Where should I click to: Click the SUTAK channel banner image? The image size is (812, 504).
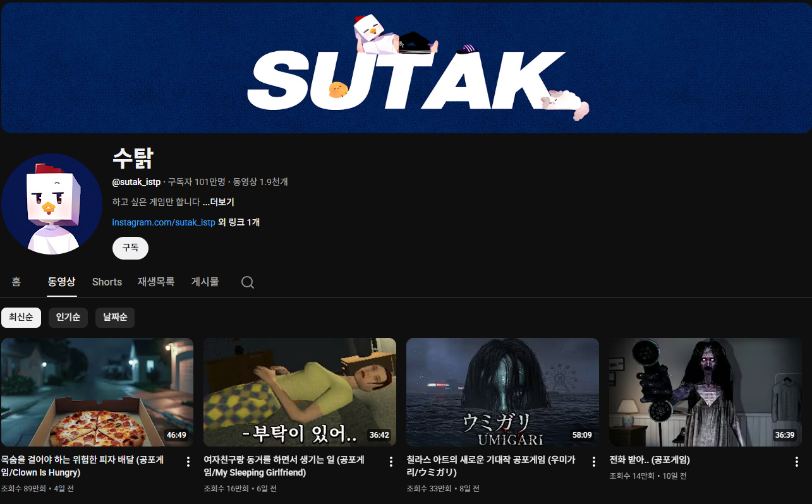pyautogui.click(x=406, y=68)
